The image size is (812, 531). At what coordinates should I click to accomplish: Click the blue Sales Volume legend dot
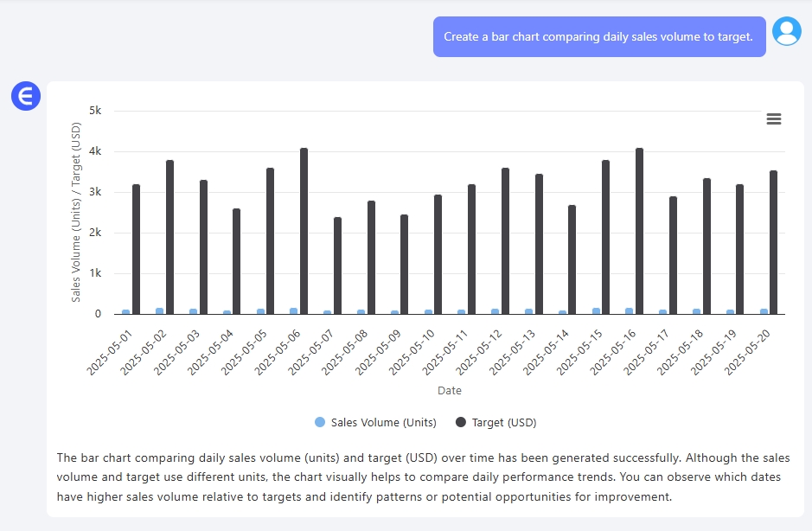[320, 422]
